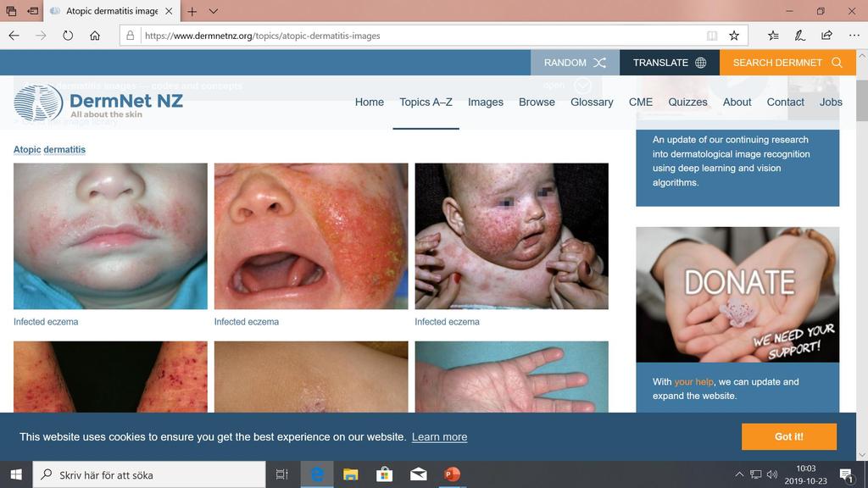Open first infected eczema mouth photo

click(110, 236)
